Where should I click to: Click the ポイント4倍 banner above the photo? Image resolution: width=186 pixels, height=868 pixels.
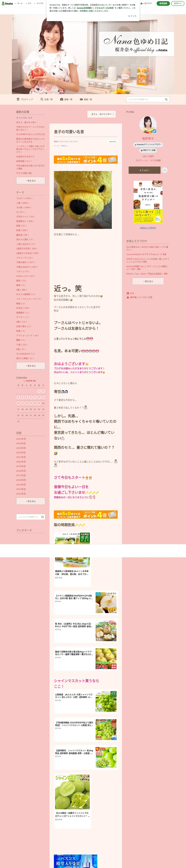click(86, 159)
